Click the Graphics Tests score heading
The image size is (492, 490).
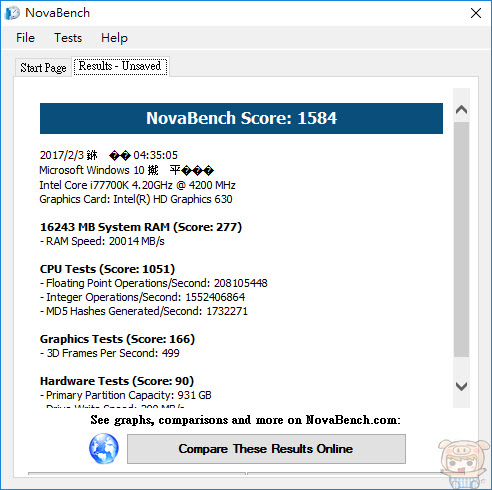[x=117, y=339]
